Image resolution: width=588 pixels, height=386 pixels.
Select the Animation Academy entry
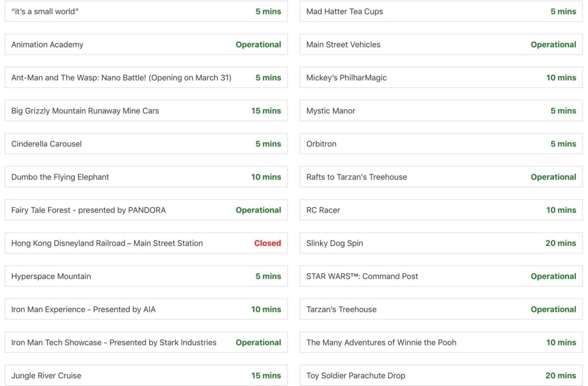(x=146, y=45)
